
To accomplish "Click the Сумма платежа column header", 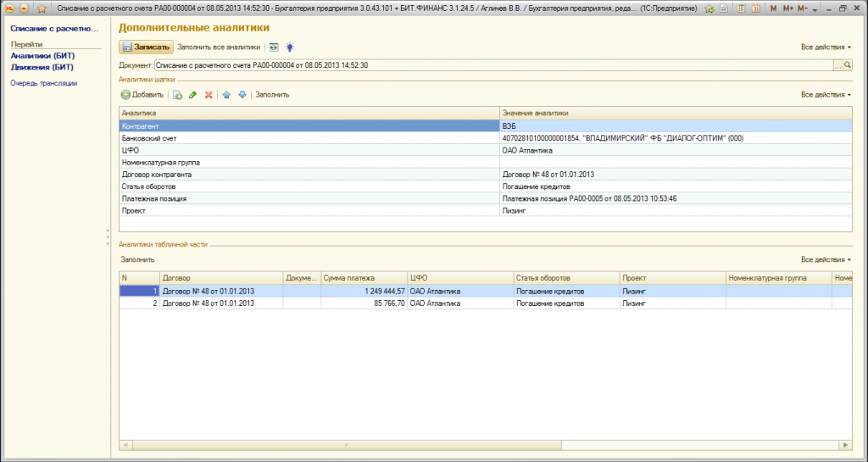I will 364,278.
